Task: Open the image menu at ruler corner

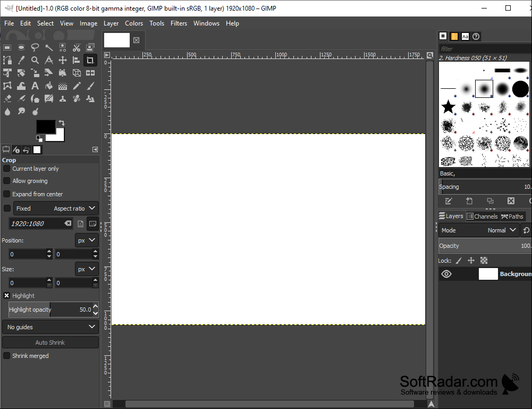Action: pyautogui.click(x=107, y=55)
